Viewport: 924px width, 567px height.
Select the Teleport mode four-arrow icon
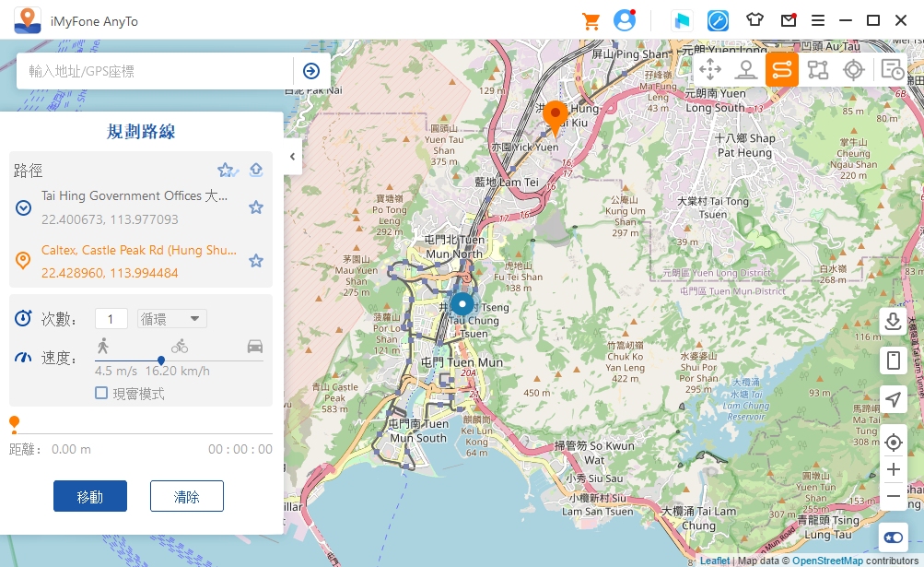tap(710, 70)
